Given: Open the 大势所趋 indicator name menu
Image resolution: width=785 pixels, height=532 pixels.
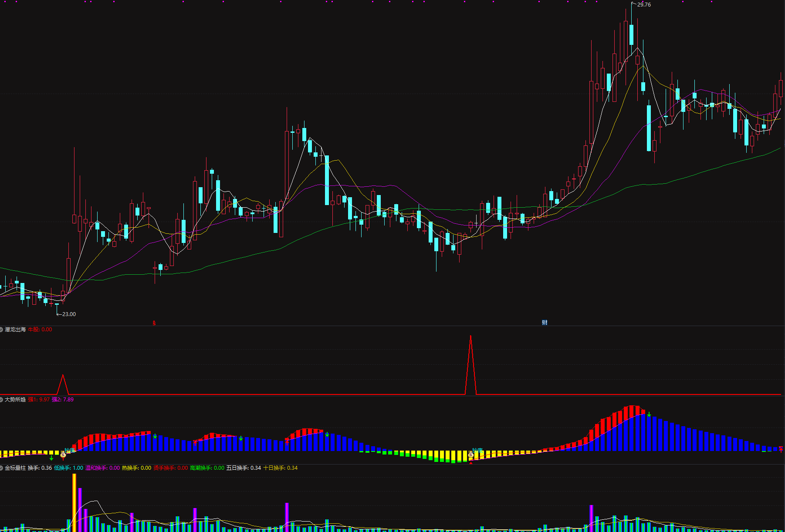Looking at the screenshot, I should (15, 400).
